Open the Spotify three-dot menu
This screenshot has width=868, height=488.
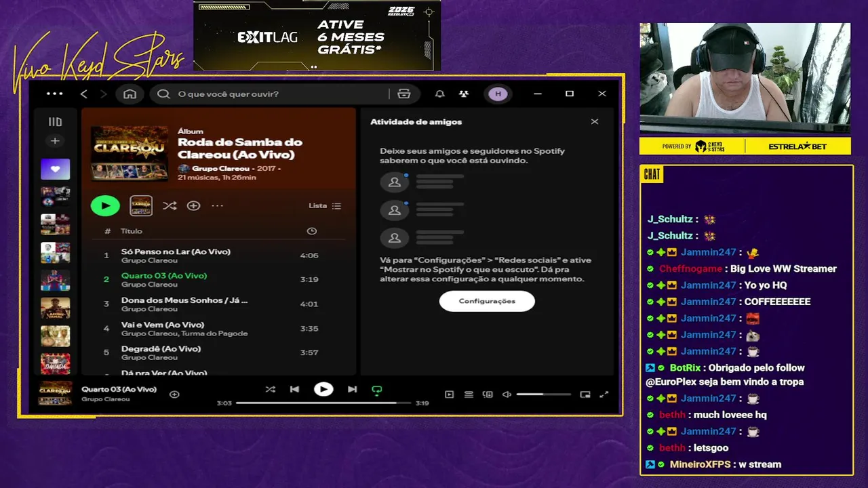(x=55, y=94)
